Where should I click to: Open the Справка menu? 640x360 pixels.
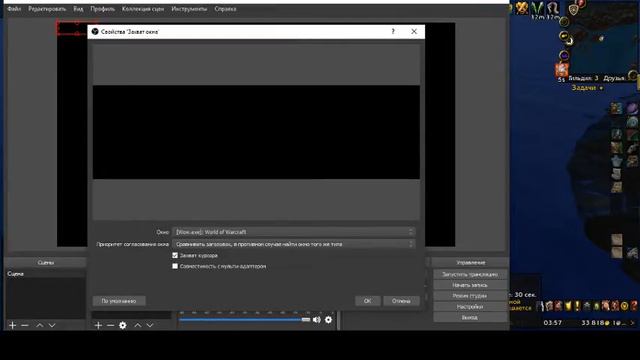click(225, 9)
